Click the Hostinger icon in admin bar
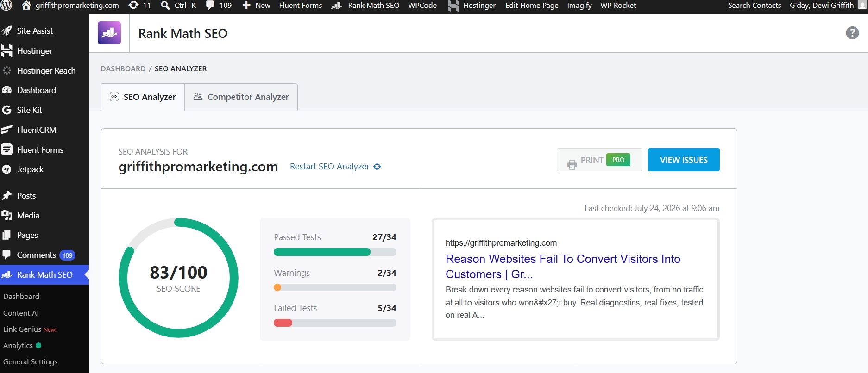Screen dimensions: 868x373 [x=453, y=6]
